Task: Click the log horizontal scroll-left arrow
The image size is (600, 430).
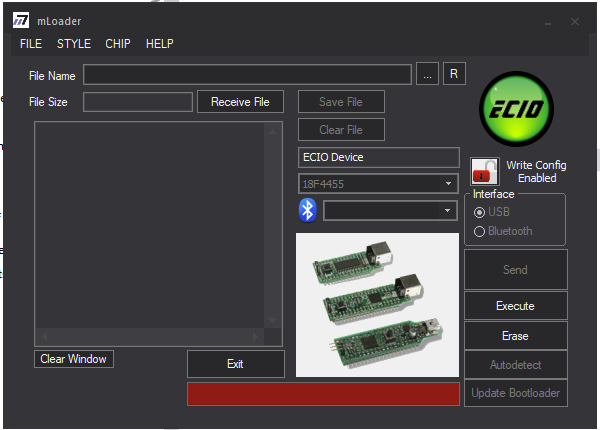Action: point(44,337)
